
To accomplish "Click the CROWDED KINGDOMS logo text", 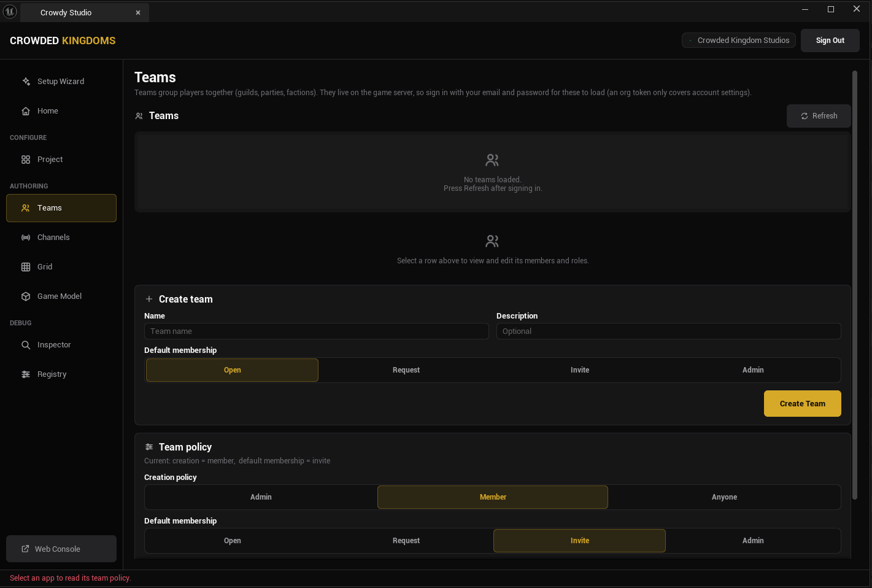I will click(x=63, y=41).
